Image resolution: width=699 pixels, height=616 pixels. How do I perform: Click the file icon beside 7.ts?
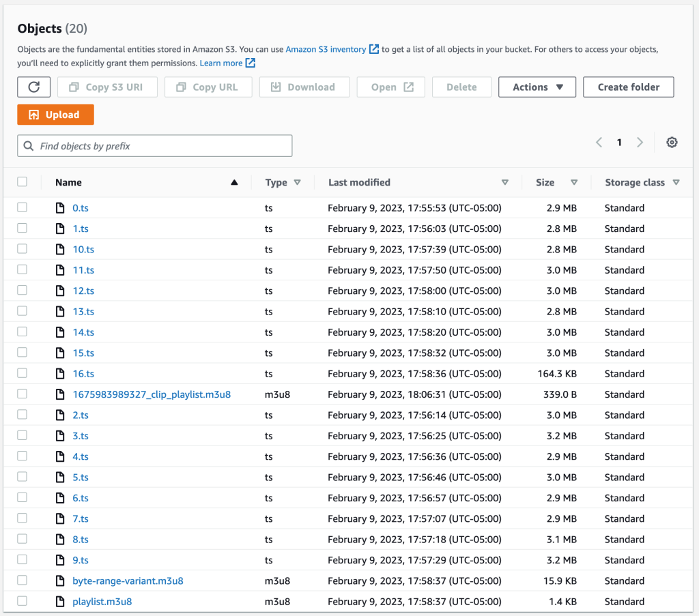coord(60,518)
